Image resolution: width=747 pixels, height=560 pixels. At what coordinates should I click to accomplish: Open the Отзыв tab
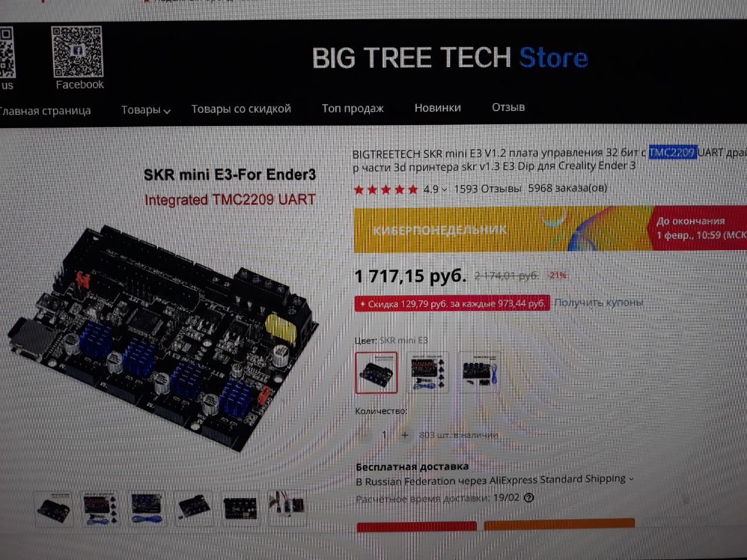pyautogui.click(x=508, y=107)
